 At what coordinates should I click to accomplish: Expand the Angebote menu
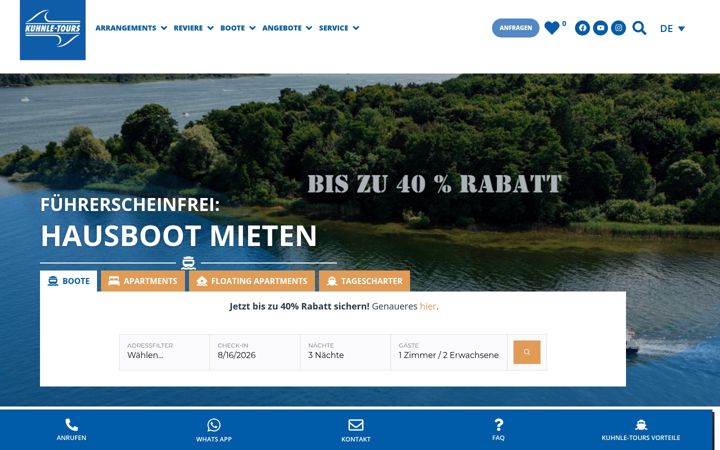tap(287, 28)
